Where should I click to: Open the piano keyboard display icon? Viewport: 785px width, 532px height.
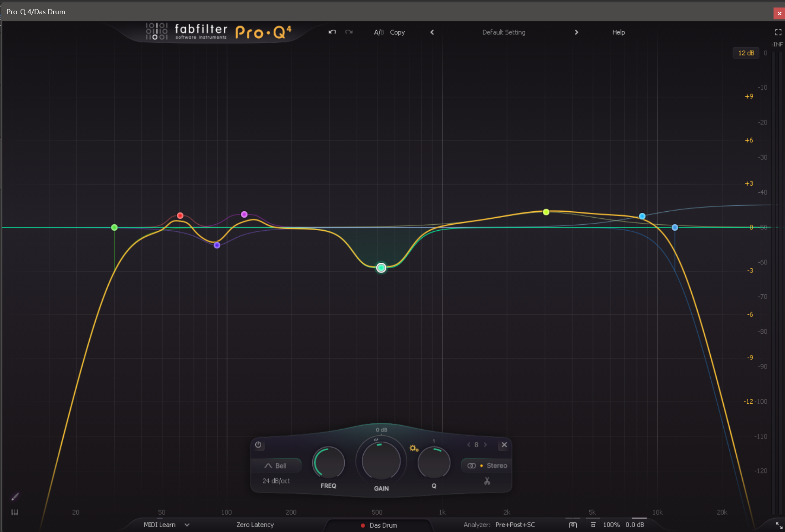click(15, 512)
